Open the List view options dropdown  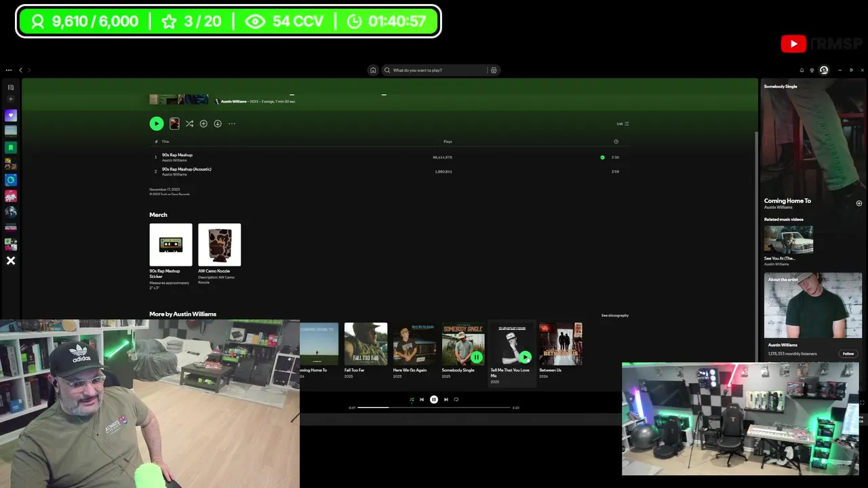coord(623,123)
